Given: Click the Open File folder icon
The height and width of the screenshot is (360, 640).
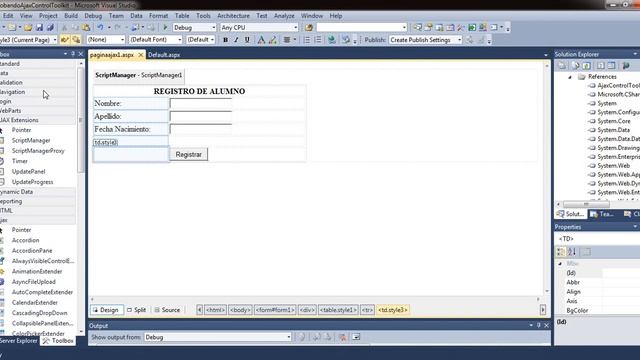Looking at the screenshot, I should pyautogui.click(x=28, y=27).
